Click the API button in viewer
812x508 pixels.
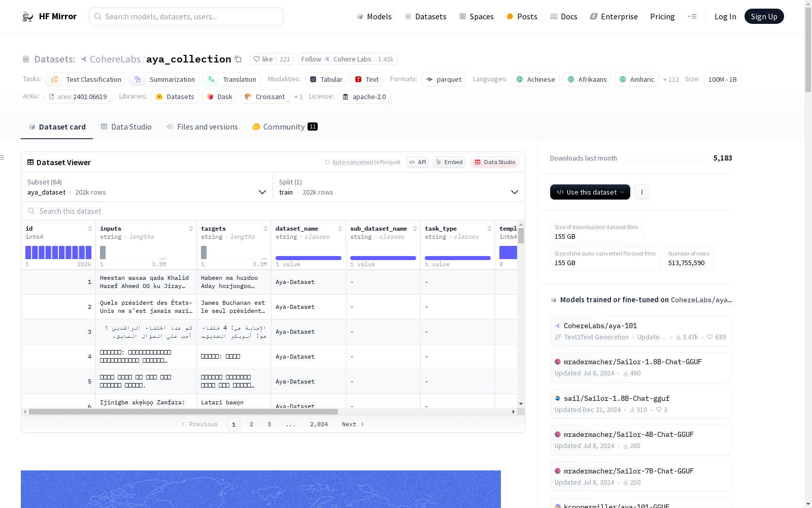coord(418,162)
